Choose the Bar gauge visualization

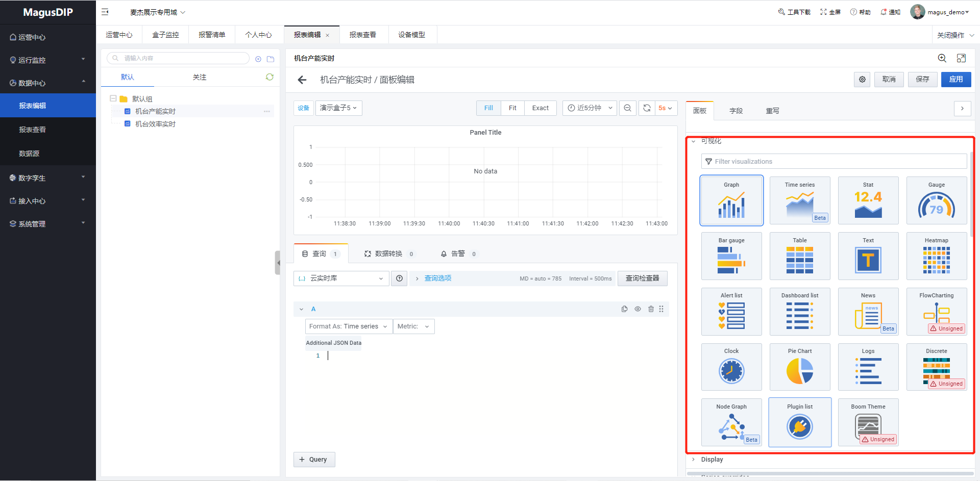731,256
